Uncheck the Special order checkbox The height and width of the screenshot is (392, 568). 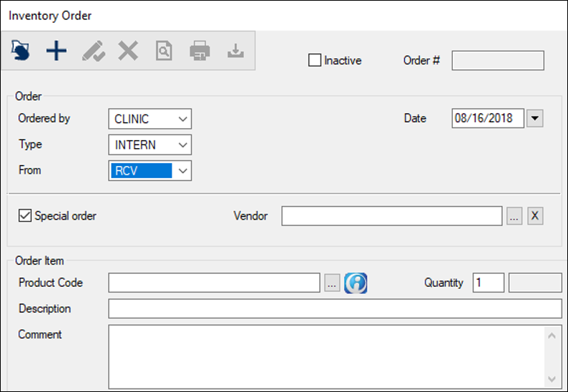(x=25, y=215)
